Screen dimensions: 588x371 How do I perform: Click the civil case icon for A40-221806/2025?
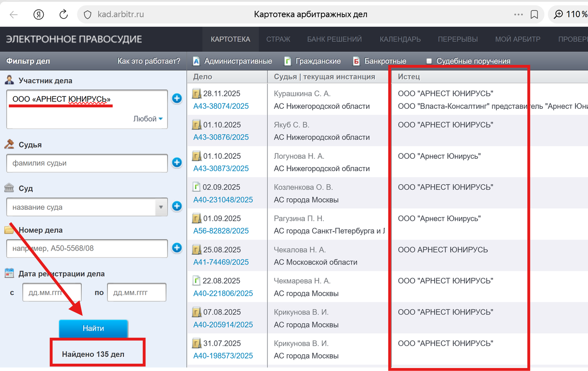pyautogui.click(x=196, y=280)
